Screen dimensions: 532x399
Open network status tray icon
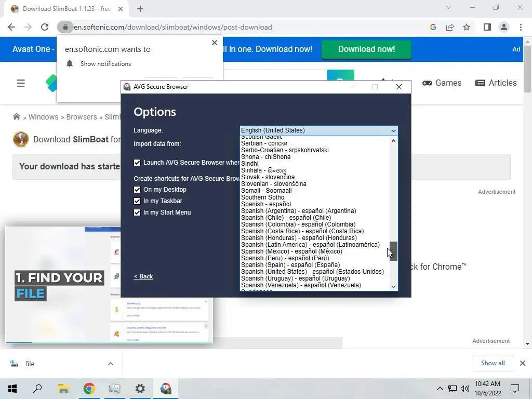point(453,389)
